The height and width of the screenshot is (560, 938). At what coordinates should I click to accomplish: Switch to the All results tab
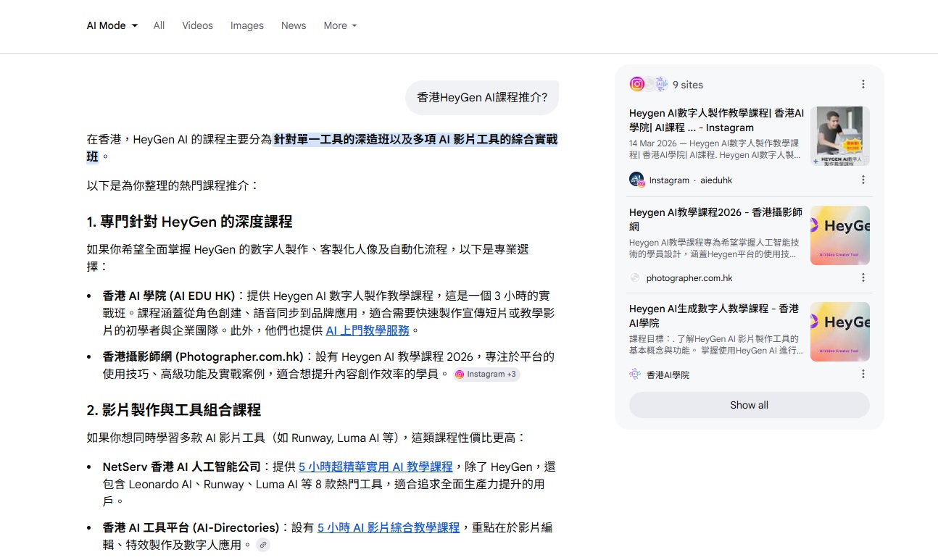tap(159, 25)
